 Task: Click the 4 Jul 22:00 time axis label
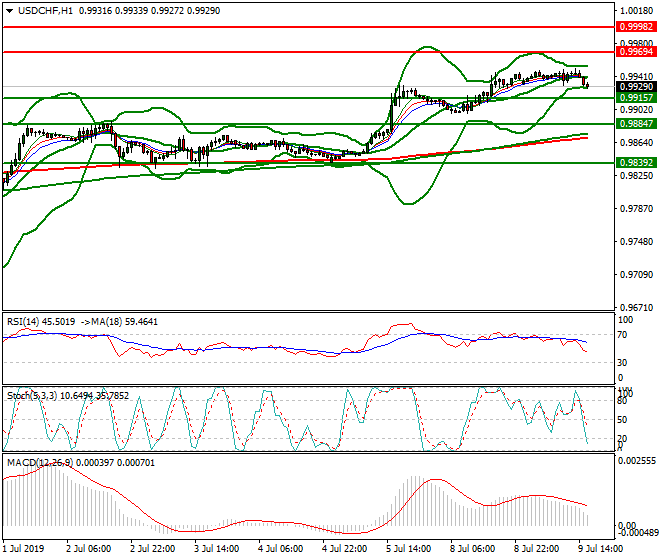(x=345, y=549)
